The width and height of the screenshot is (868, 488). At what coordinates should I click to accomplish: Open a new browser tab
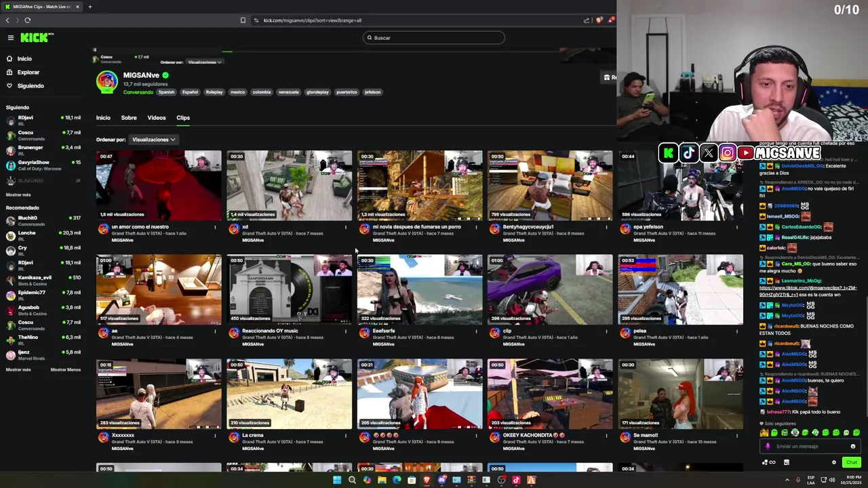tap(90, 7)
